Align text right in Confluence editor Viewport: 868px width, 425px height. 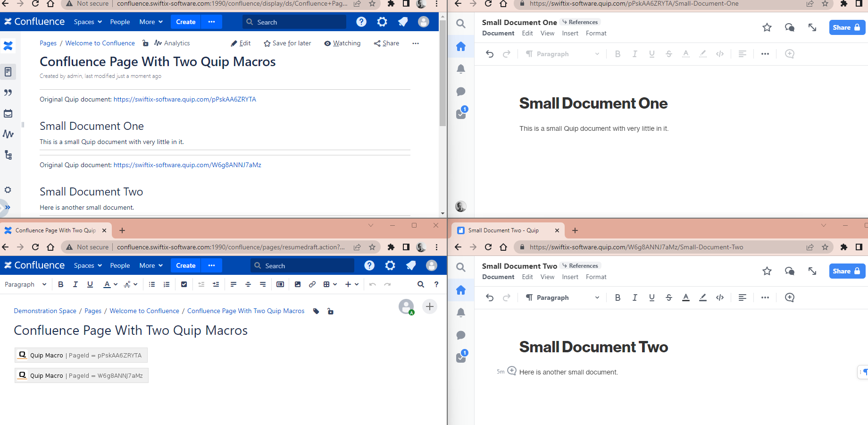(263, 284)
